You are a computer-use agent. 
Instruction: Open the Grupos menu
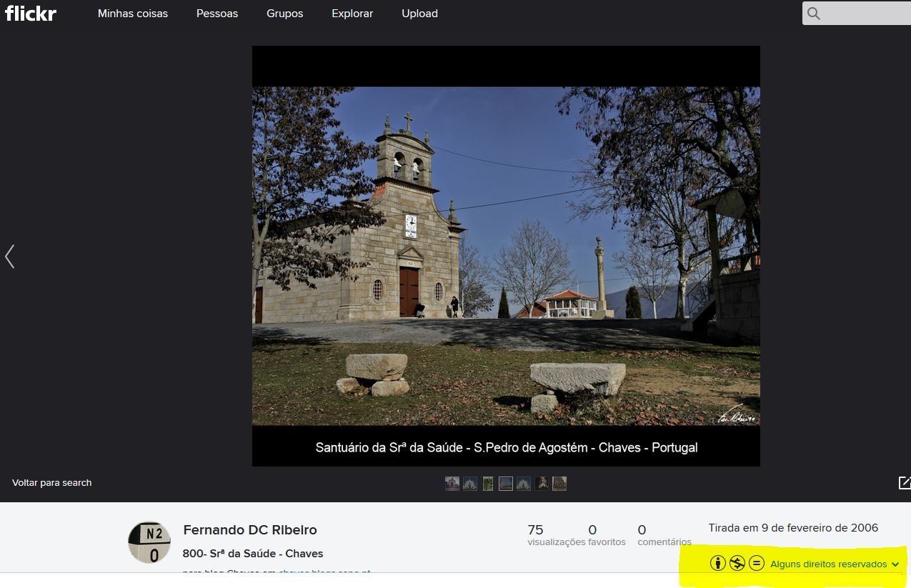[x=284, y=14]
